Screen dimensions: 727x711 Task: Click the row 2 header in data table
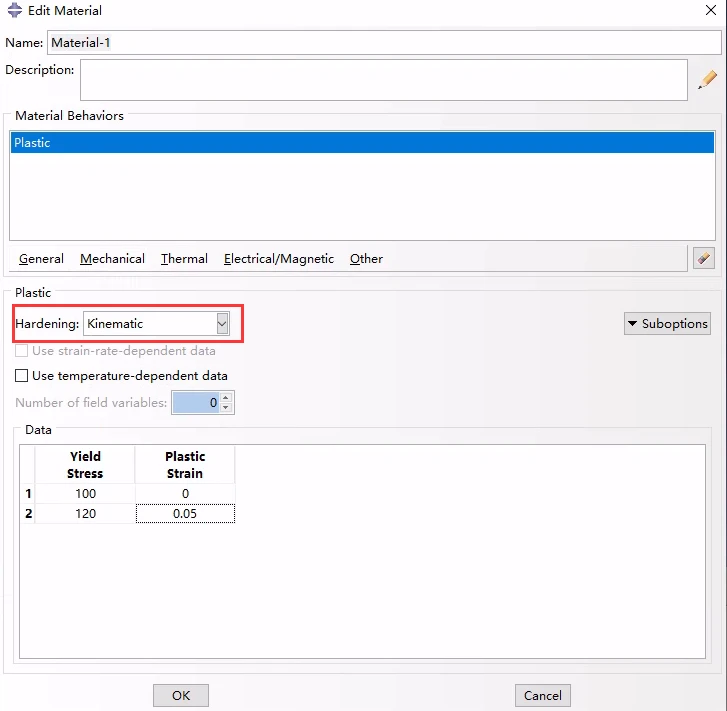28,513
